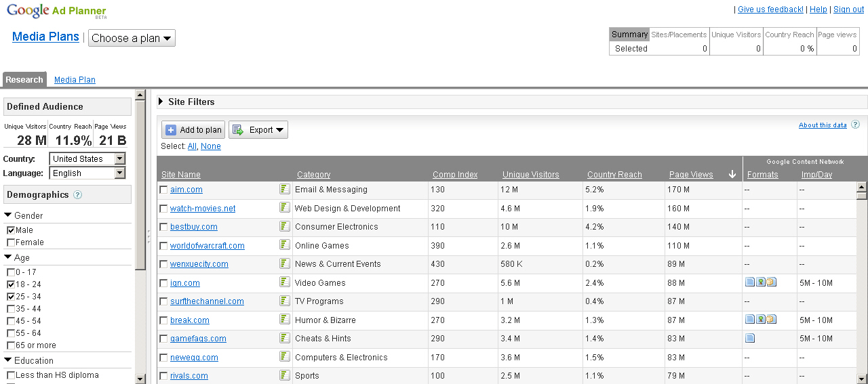868x384 pixels.
Task: Click Give us feedback! link
Action: (770, 9)
